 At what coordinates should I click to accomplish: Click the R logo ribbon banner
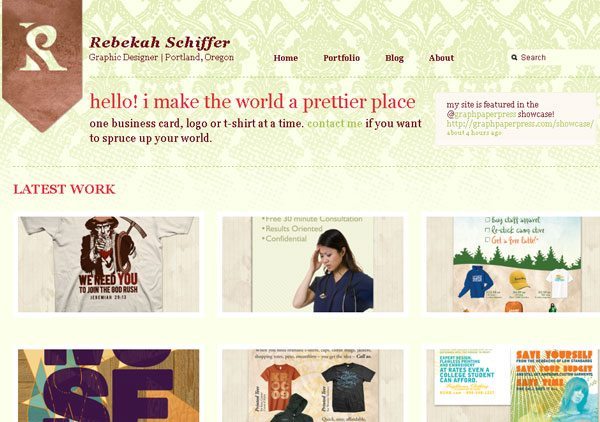[x=42, y=64]
